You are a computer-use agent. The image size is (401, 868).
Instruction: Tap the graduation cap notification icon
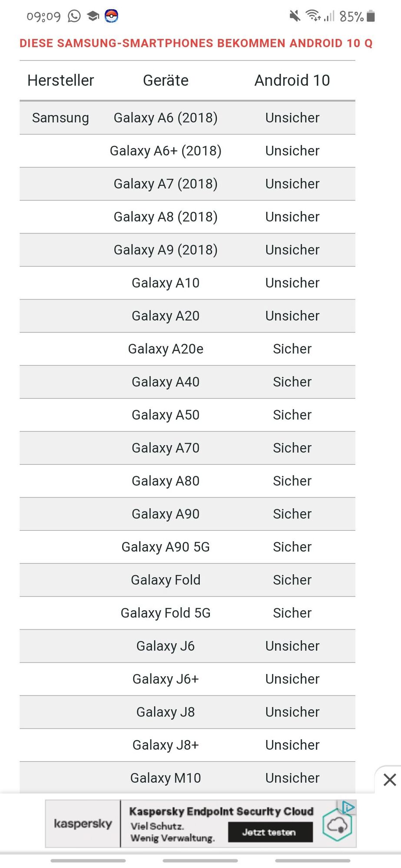click(x=93, y=16)
